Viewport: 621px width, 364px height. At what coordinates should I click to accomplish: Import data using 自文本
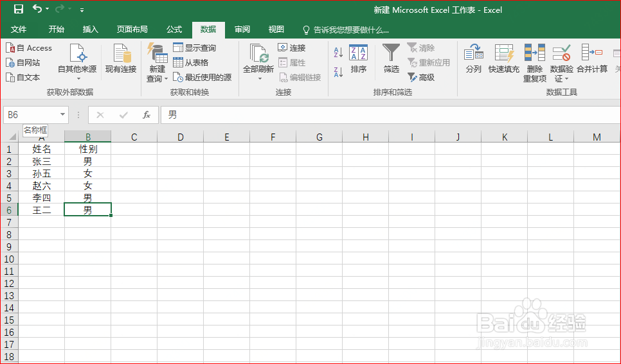pyautogui.click(x=23, y=77)
